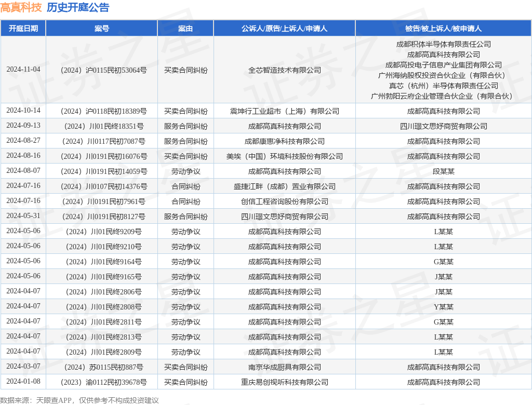The height and width of the screenshot is (405, 532).
Task: Click plaintiff 成都康惠净科技有限公司
Action: [x=285, y=141]
